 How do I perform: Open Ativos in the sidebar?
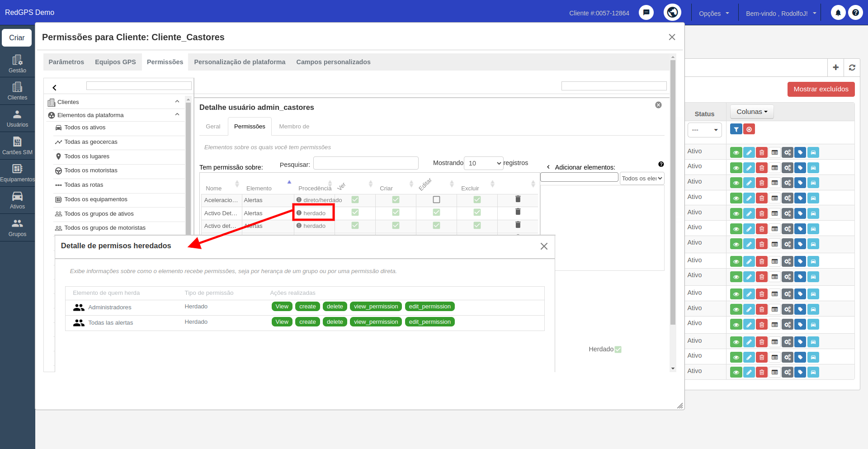17,200
